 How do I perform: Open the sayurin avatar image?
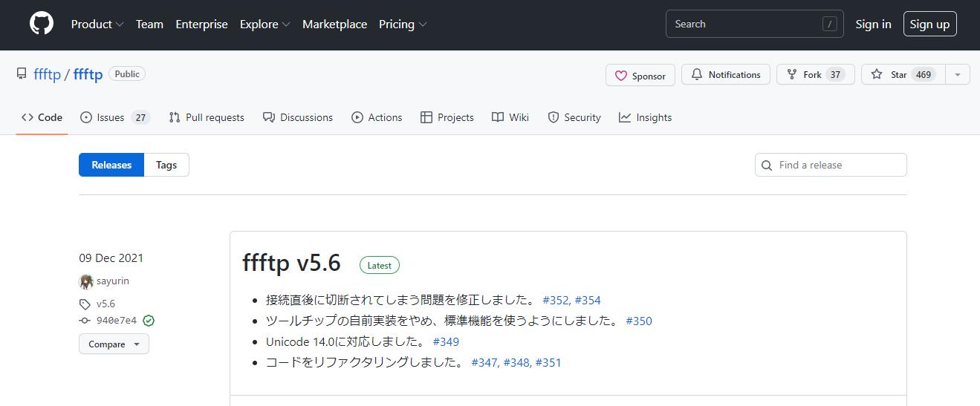tap(86, 281)
